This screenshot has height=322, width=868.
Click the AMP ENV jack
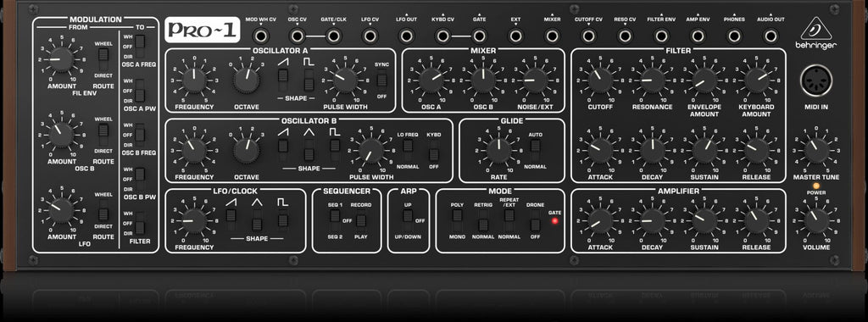698,36
